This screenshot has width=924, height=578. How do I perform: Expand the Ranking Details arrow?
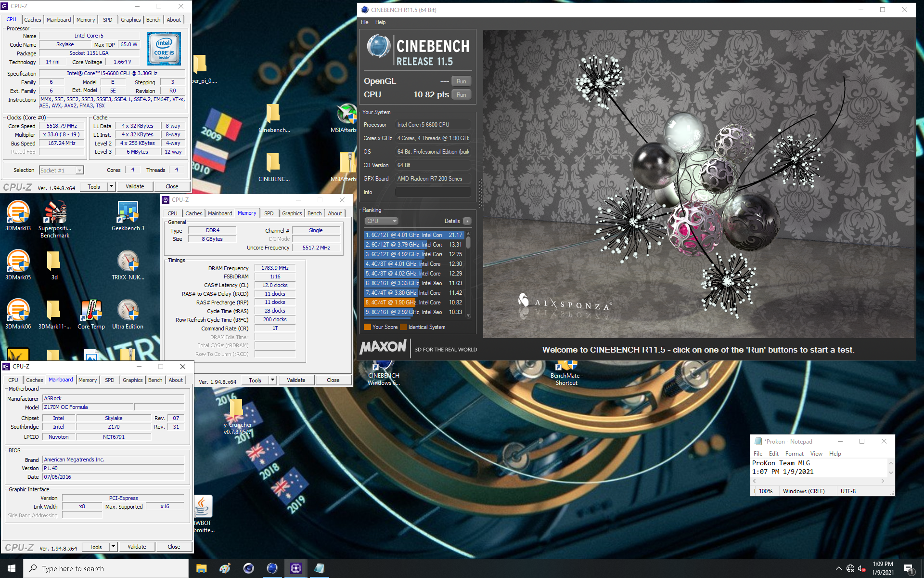[x=467, y=221]
